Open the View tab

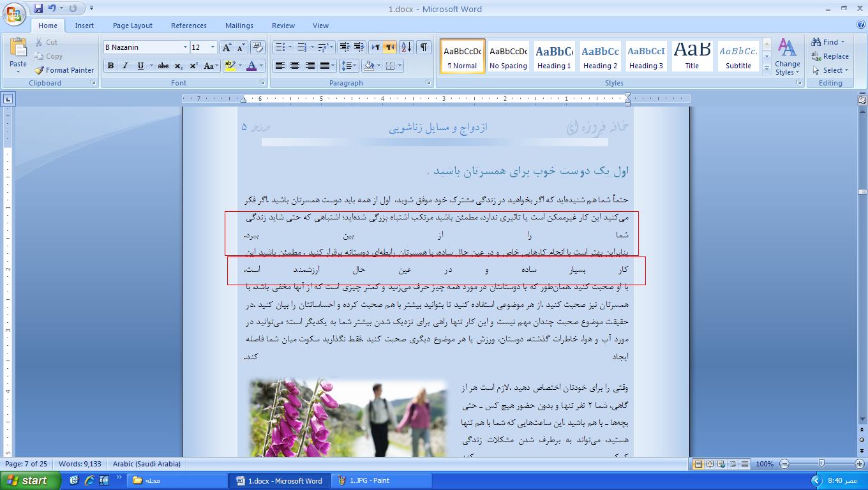[x=321, y=26]
